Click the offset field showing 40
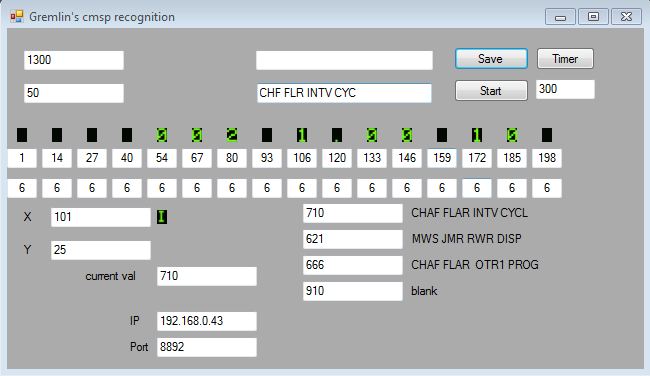 tap(127, 158)
